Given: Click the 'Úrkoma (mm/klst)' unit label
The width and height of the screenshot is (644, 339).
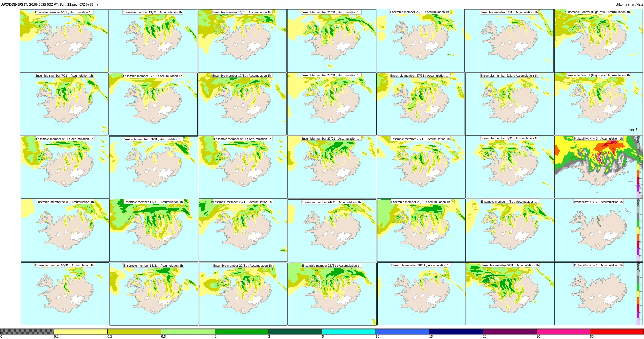Looking at the screenshot, I should (629, 4).
